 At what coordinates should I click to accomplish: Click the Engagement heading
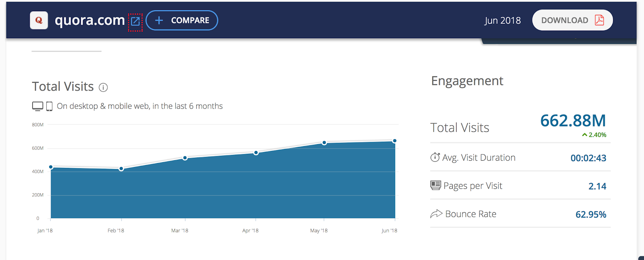tap(467, 81)
